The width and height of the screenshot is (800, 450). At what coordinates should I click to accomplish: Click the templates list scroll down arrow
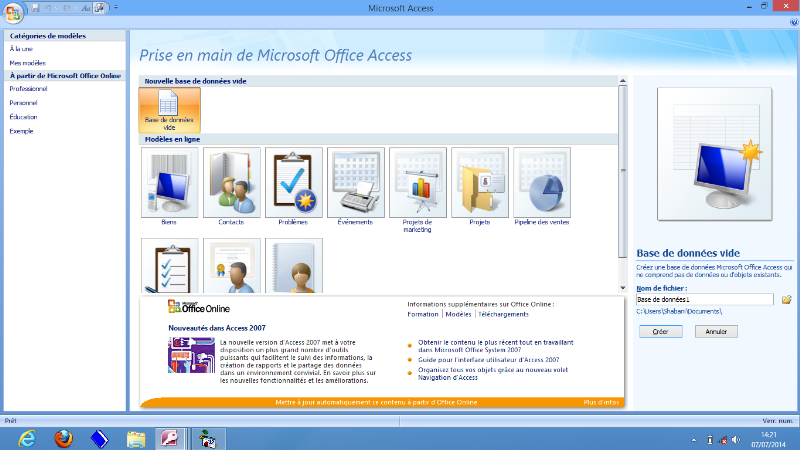point(622,288)
